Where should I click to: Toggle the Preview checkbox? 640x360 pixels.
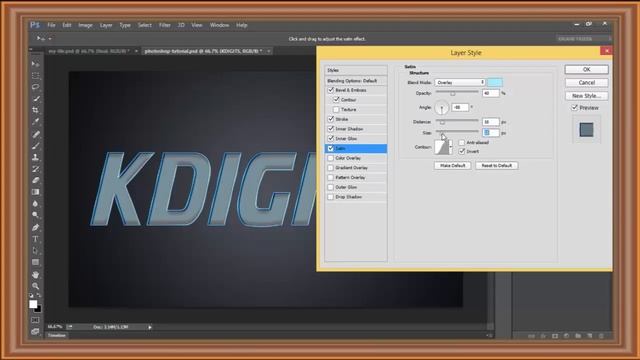pyautogui.click(x=574, y=108)
